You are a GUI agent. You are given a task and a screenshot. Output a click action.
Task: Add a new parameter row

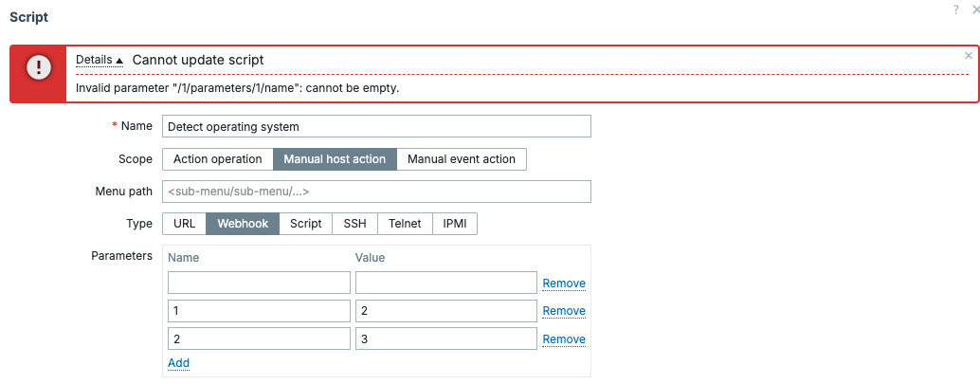178,363
